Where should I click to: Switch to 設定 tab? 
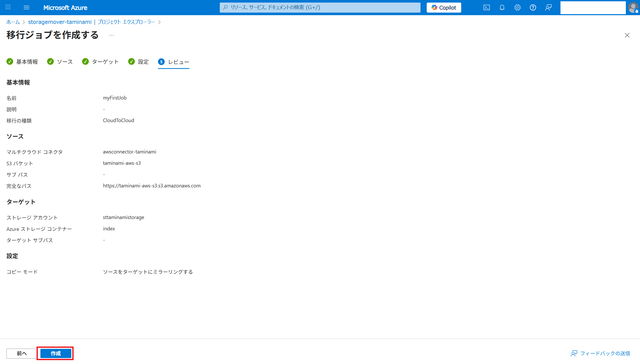(138, 62)
